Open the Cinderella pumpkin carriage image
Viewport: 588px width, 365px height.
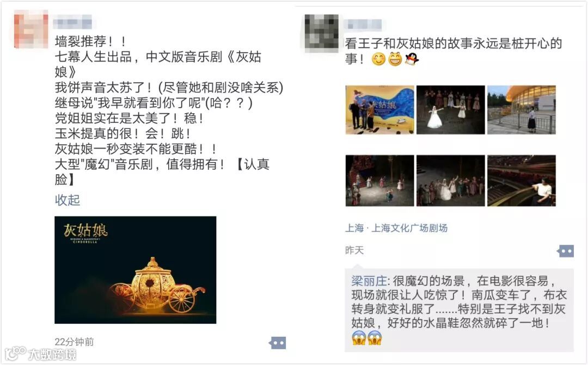(136, 270)
